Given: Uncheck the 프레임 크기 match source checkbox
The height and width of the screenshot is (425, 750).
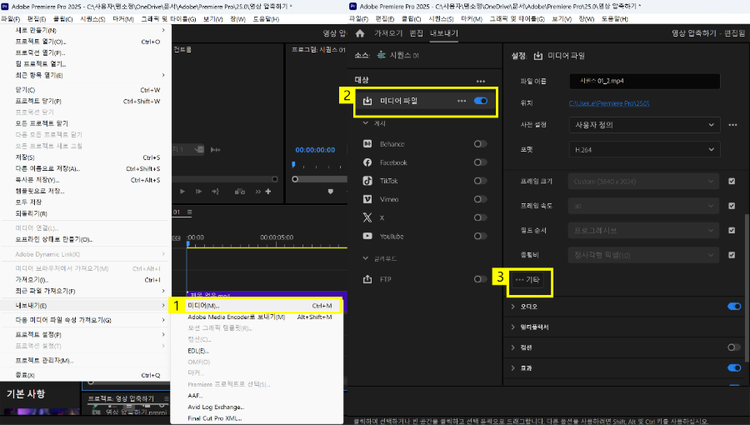Looking at the screenshot, I should tap(731, 181).
